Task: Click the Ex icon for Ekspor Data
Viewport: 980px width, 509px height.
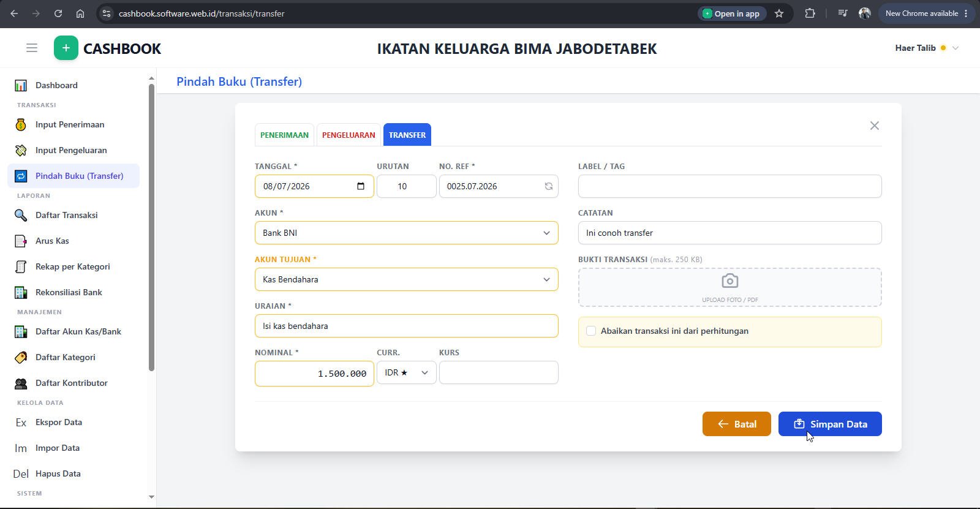Action: [x=21, y=422]
